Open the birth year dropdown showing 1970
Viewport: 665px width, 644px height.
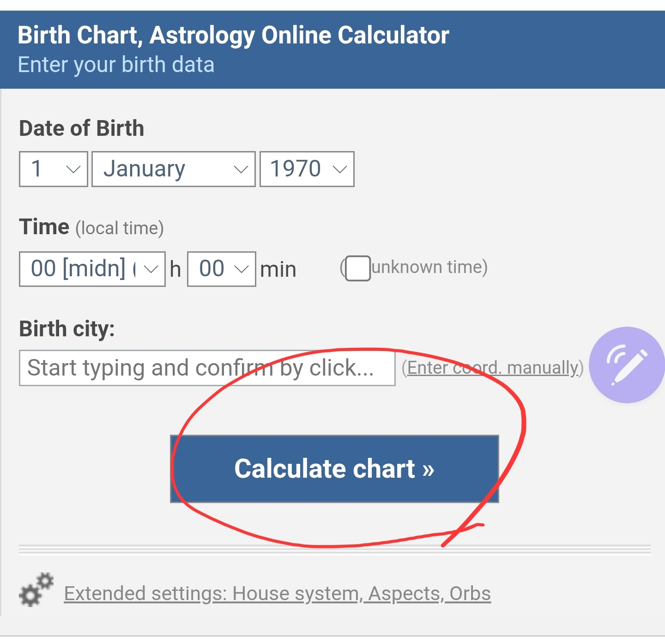coord(307,169)
